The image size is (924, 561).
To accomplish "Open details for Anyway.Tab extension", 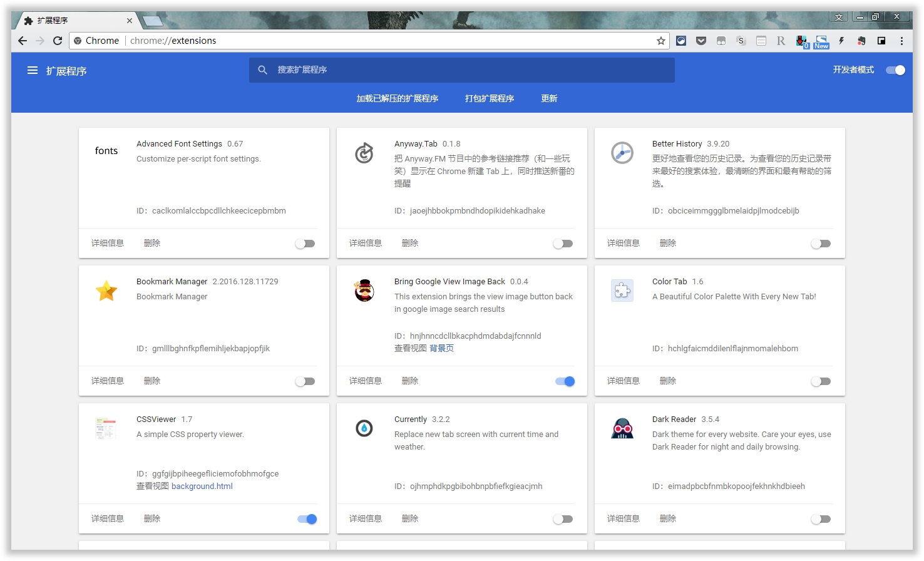I will coord(365,243).
